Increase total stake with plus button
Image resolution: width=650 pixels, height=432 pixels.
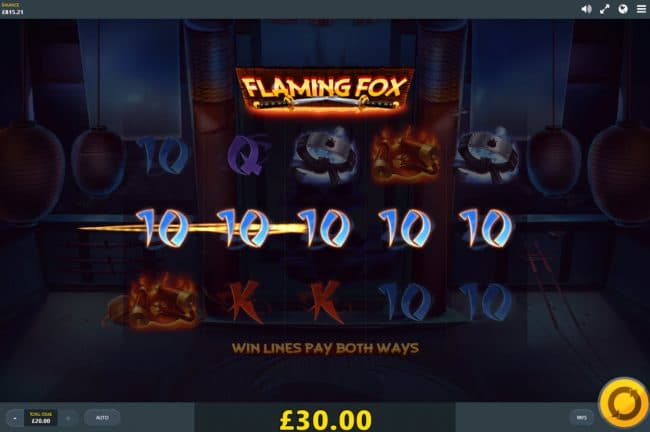68,418
